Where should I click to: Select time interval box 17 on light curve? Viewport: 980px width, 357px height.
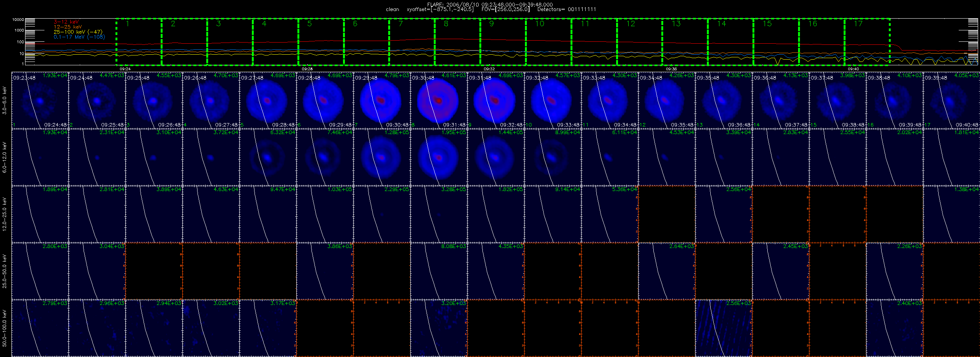click(x=867, y=41)
